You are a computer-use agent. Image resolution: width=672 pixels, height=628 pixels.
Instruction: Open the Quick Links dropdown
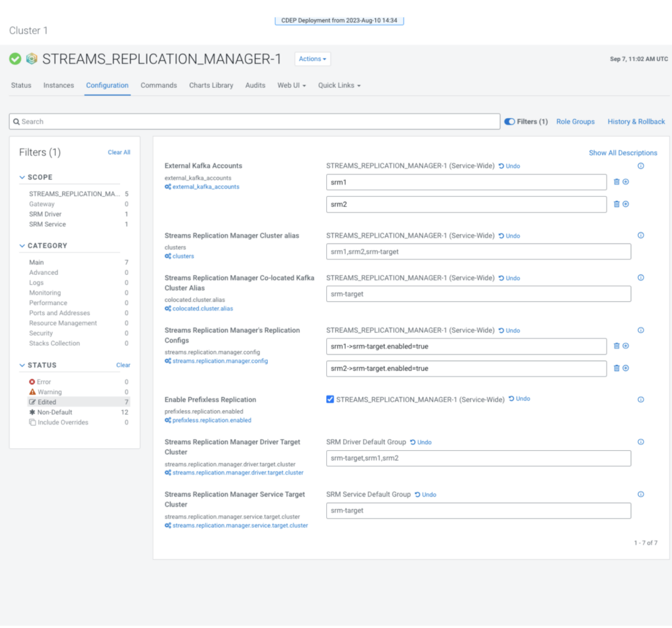338,85
